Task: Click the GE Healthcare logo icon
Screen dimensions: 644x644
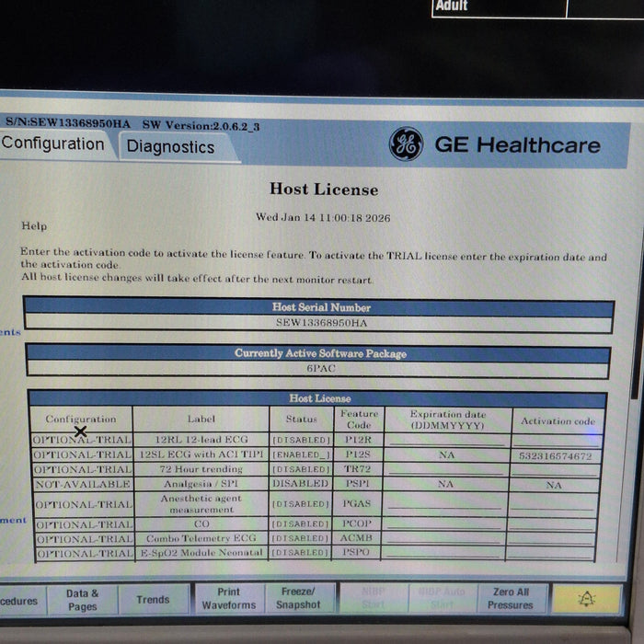Action: point(406,144)
